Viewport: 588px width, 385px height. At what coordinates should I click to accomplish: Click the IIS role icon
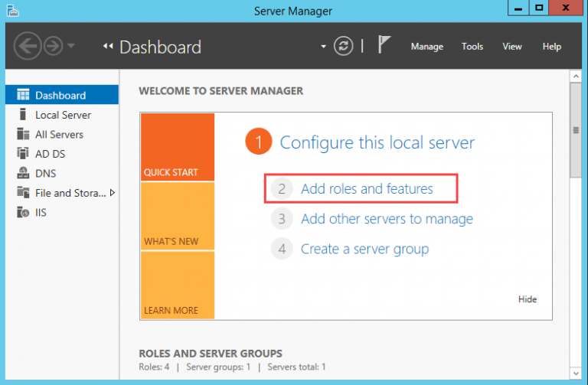point(23,212)
